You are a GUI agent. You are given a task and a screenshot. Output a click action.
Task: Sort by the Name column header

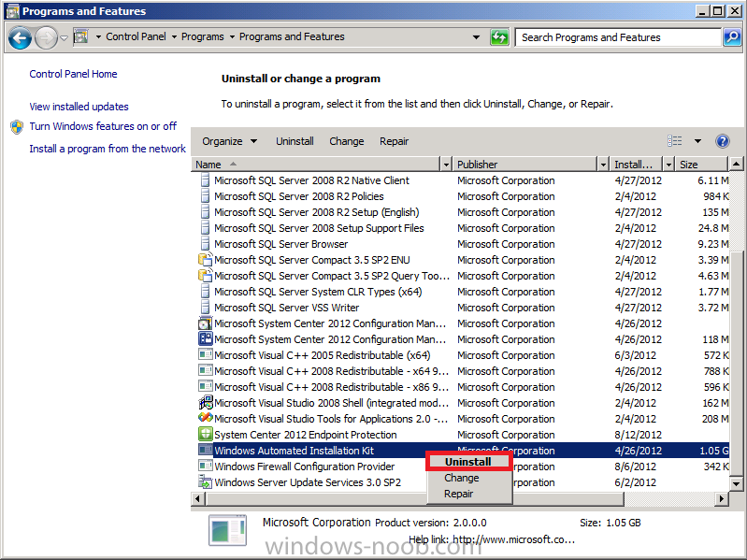tap(316, 165)
